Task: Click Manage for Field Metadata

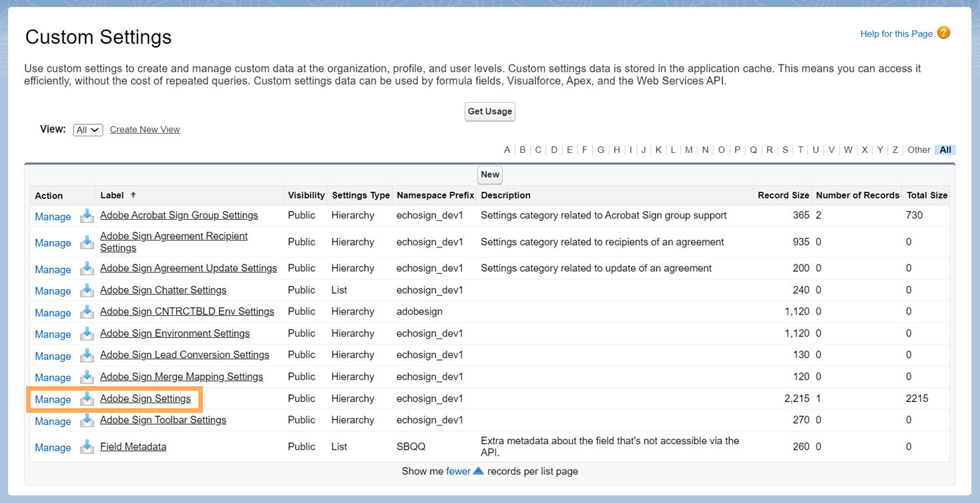Action: pyautogui.click(x=53, y=448)
